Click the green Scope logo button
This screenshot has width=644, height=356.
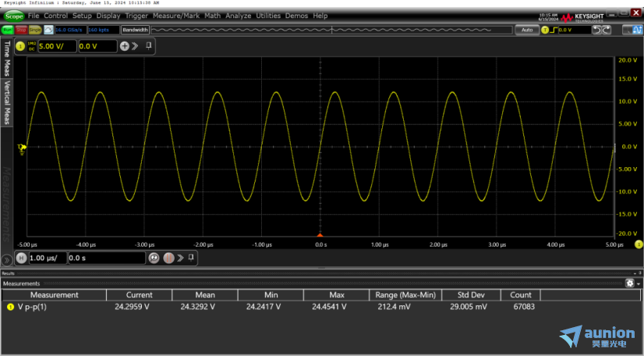[x=14, y=16]
